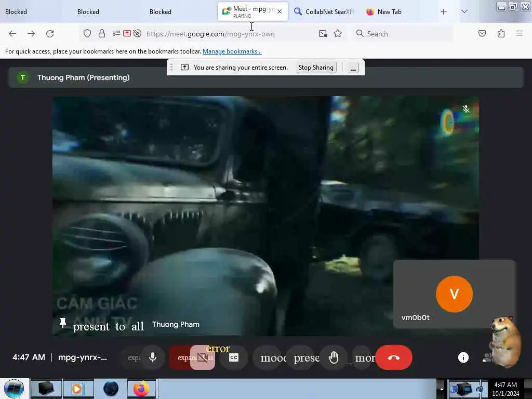The height and width of the screenshot is (399, 532).
Task: Raise hand in the meeting
Action: [334, 357]
